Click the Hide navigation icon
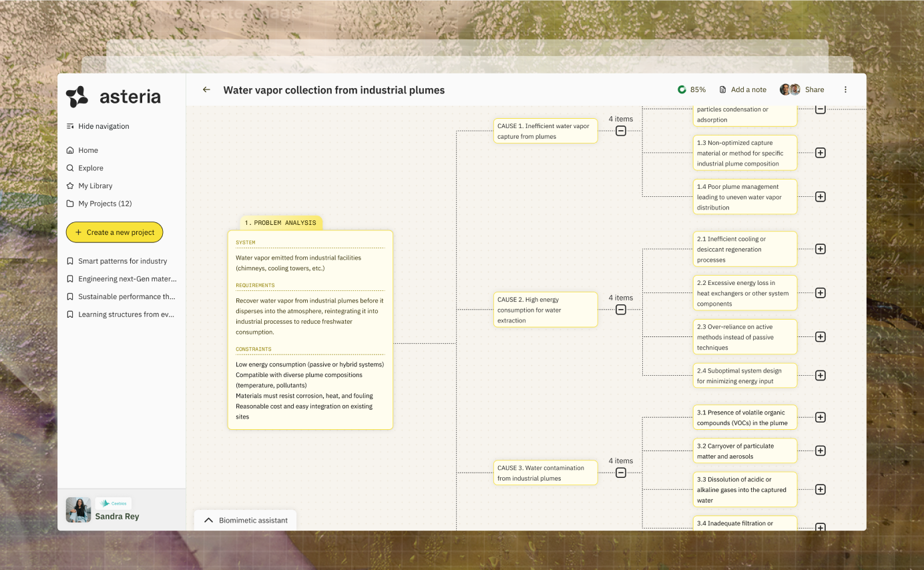Image resolution: width=924 pixels, height=570 pixels. pyautogui.click(x=70, y=126)
